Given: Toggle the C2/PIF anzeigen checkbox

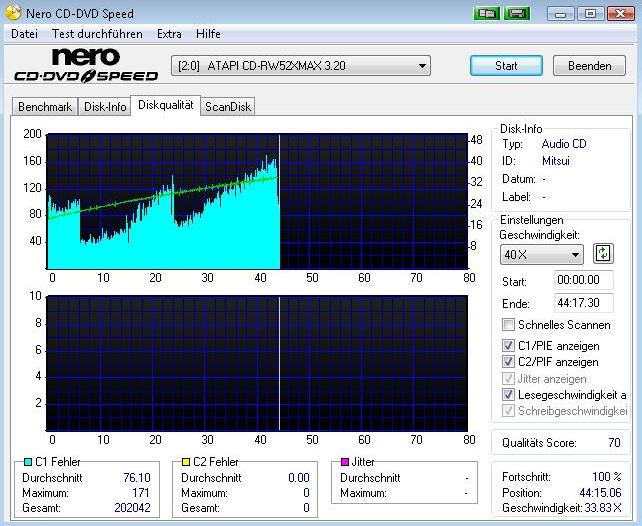Looking at the screenshot, I should click(510, 362).
